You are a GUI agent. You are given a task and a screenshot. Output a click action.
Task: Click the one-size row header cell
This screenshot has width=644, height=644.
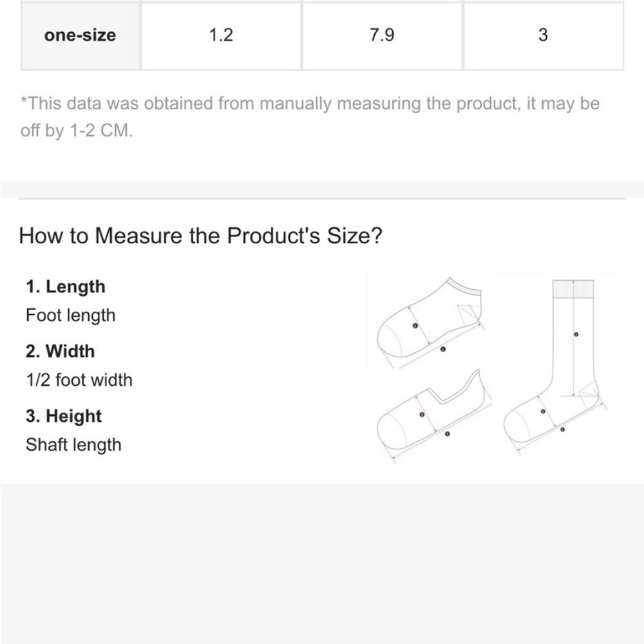[80, 35]
